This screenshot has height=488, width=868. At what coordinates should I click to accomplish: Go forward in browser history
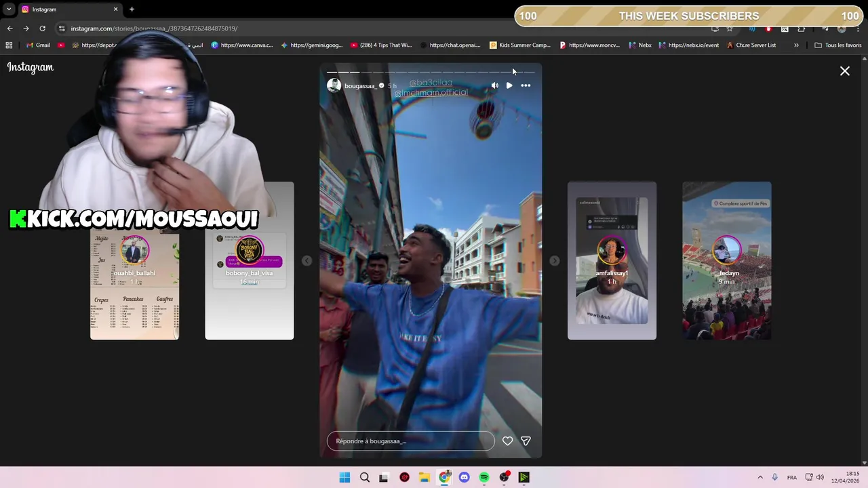coord(26,28)
